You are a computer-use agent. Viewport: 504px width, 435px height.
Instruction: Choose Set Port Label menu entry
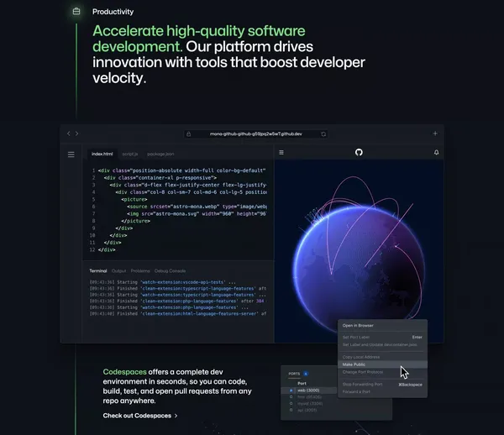tap(382, 337)
